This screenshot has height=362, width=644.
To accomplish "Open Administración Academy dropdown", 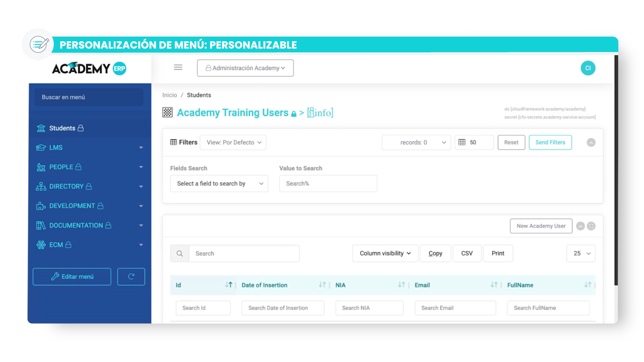I will [245, 68].
